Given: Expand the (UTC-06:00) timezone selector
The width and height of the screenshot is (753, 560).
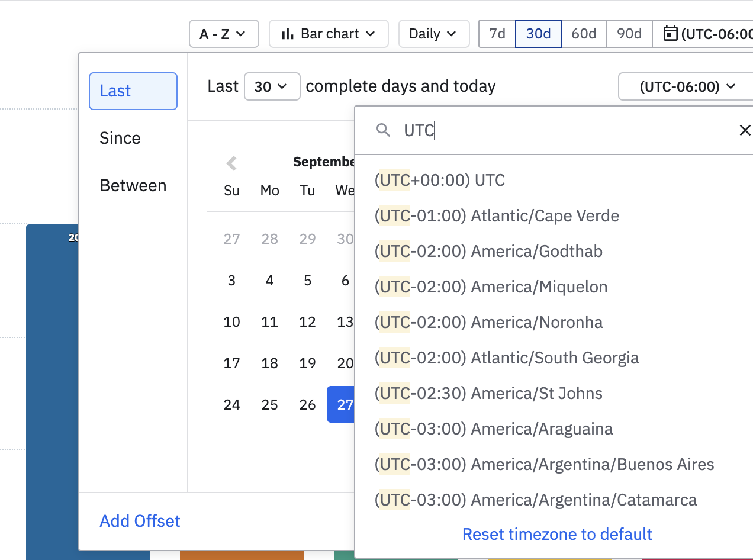Looking at the screenshot, I should pos(687,86).
